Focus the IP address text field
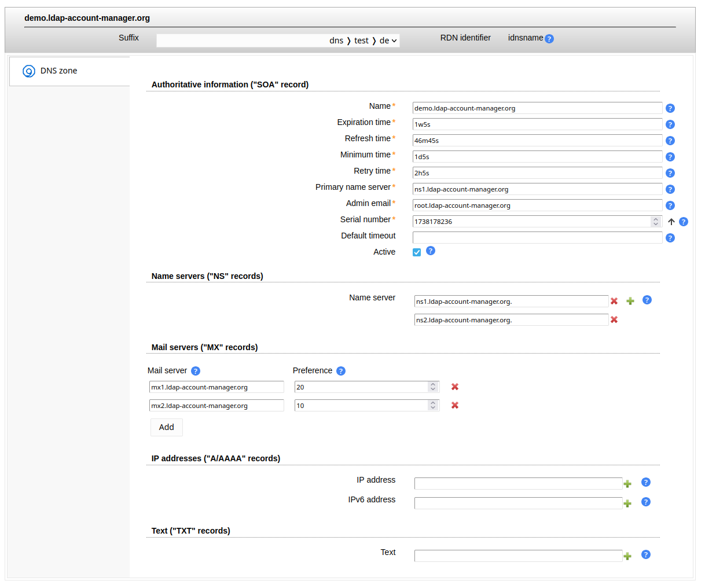705x588 pixels. tap(518, 484)
